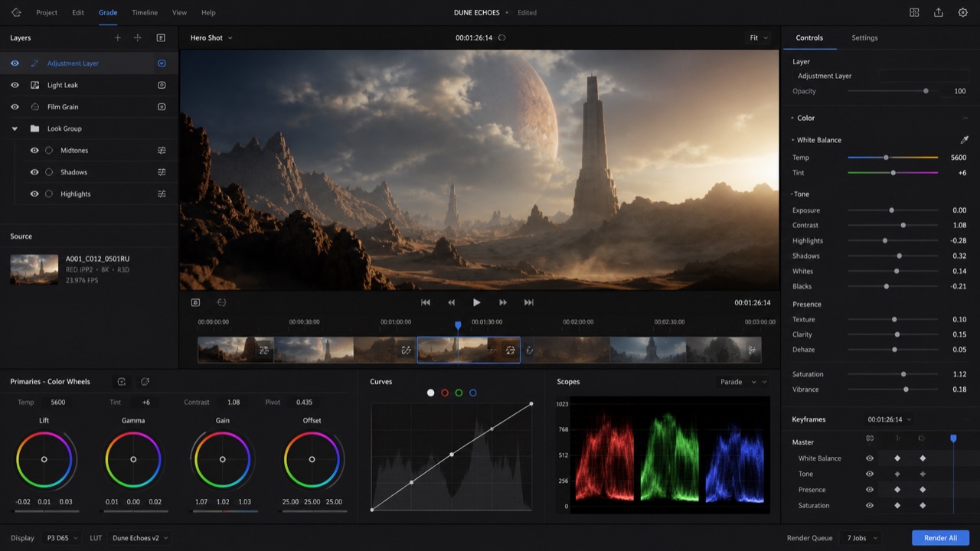Select the red curve channel
Screen dimensions: 980x551
click(445, 393)
